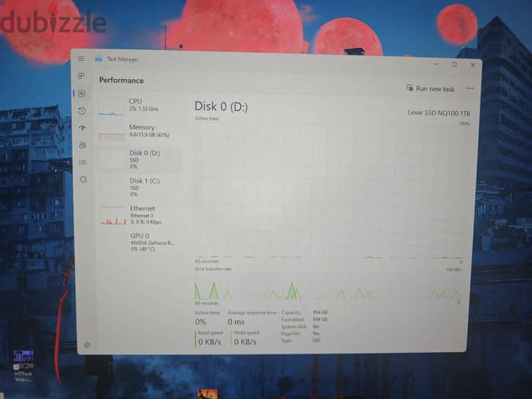Select Disk 1 (C:) in the performance list
This screenshot has width=532, height=399.
[140, 187]
